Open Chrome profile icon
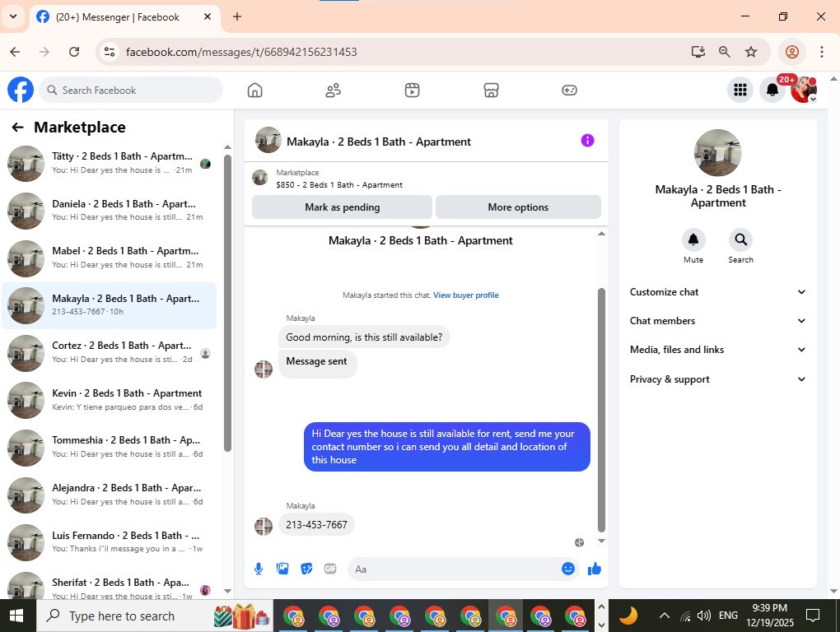This screenshot has width=840, height=632. (791, 52)
